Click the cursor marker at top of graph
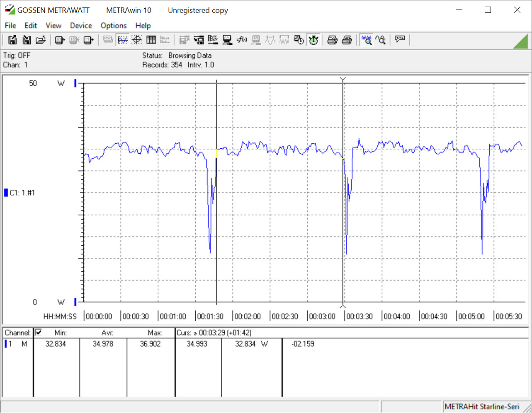The height and width of the screenshot is (413, 532). (343, 80)
